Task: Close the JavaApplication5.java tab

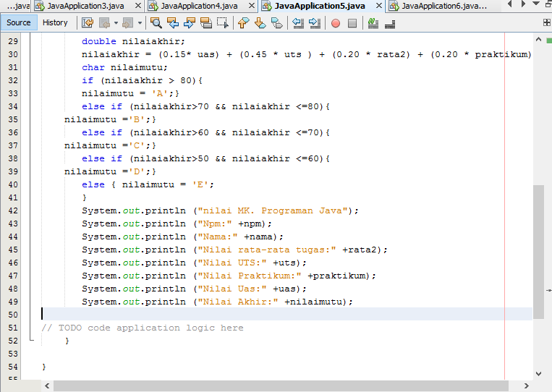Action: point(379,6)
